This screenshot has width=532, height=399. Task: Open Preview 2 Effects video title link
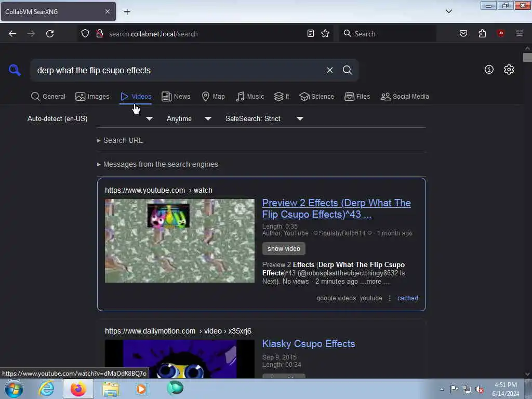coord(336,209)
